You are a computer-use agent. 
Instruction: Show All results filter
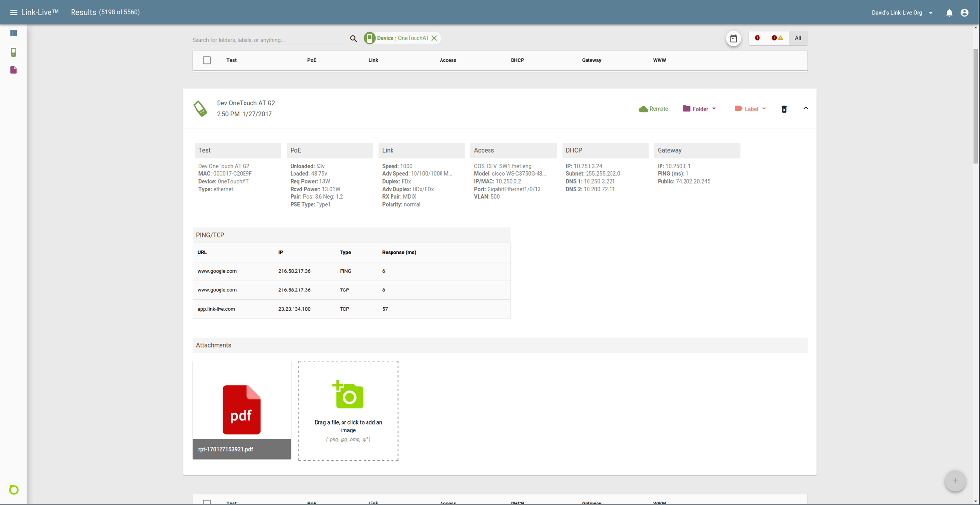coord(798,38)
